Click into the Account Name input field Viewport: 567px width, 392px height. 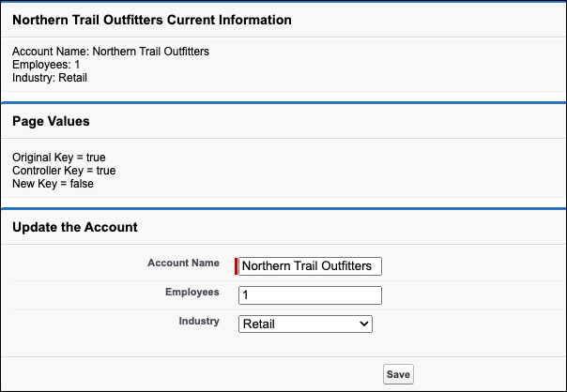tap(310, 266)
